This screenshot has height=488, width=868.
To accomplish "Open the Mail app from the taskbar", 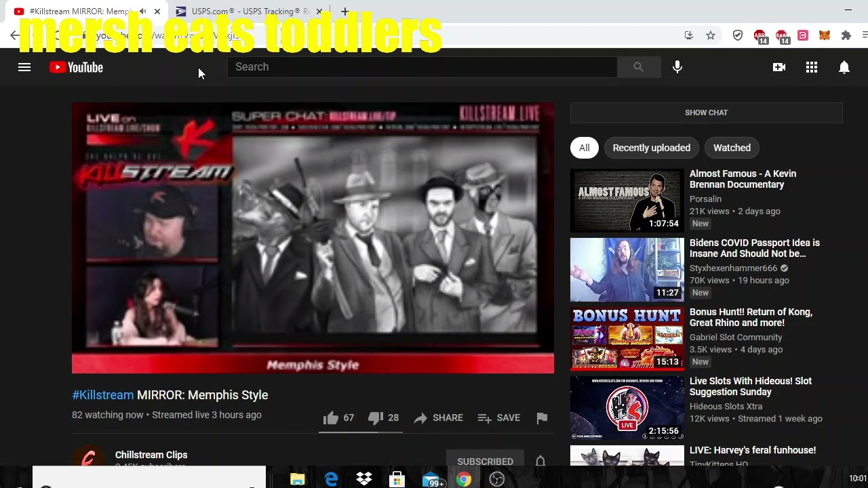I will pyautogui.click(x=431, y=480).
